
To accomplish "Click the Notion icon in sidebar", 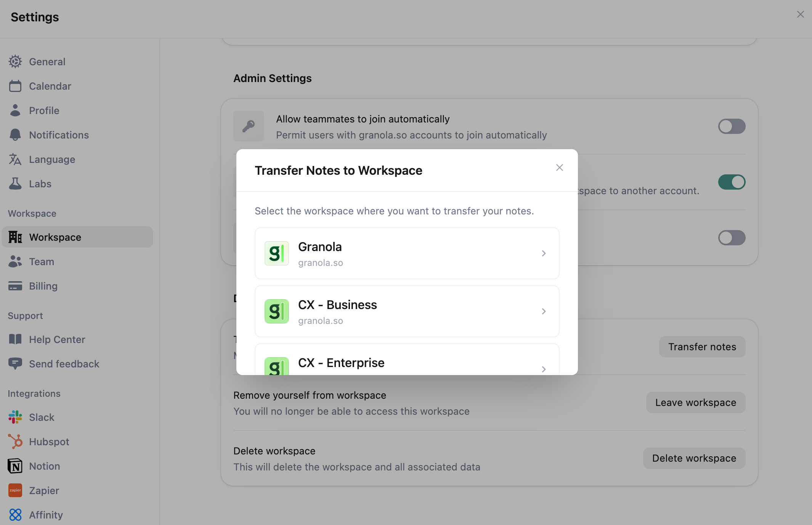I will pos(15,466).
